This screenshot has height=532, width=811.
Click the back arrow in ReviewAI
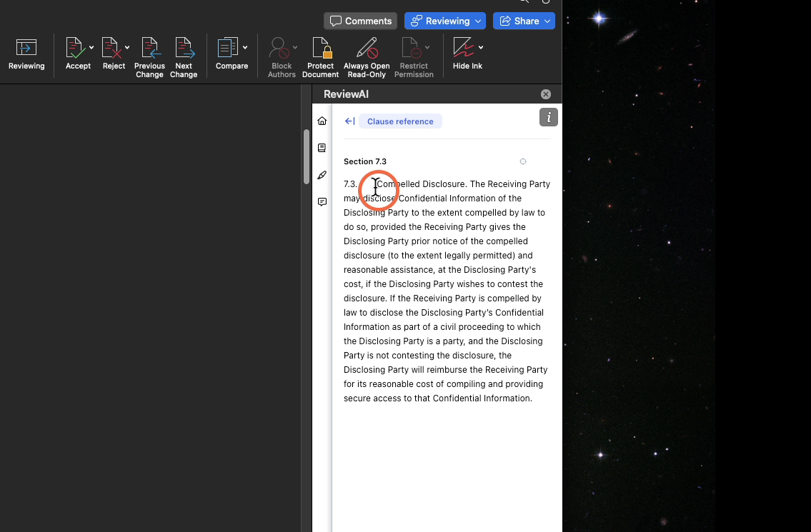tap(349, 121)
